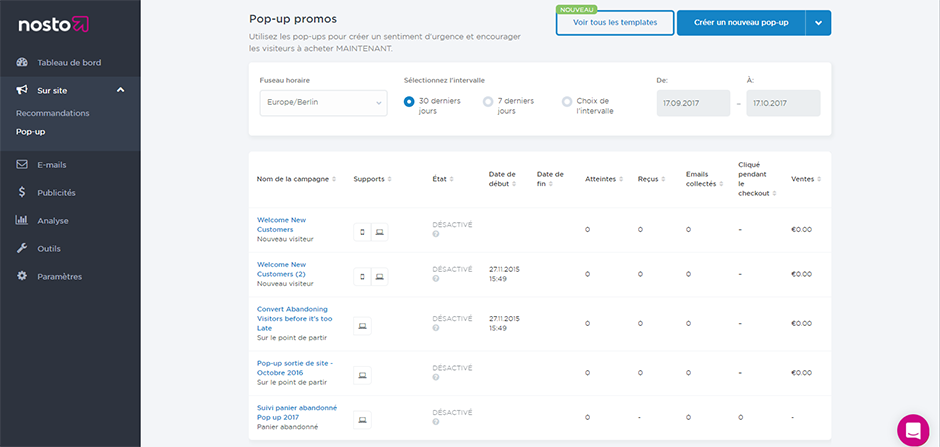Select Choix de l'intervalle option
Image resolution: width=940 pixels, height=447 pixels.
567,102
